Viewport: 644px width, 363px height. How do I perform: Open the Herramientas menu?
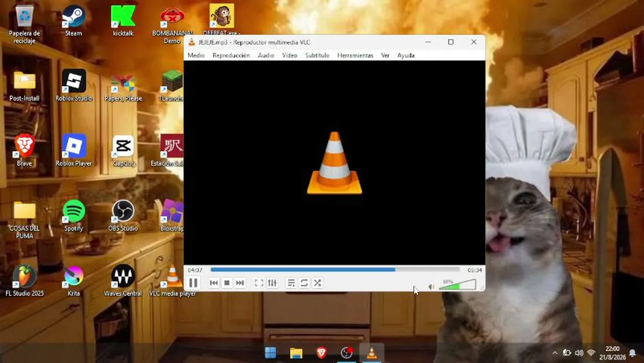coord(355,55)
